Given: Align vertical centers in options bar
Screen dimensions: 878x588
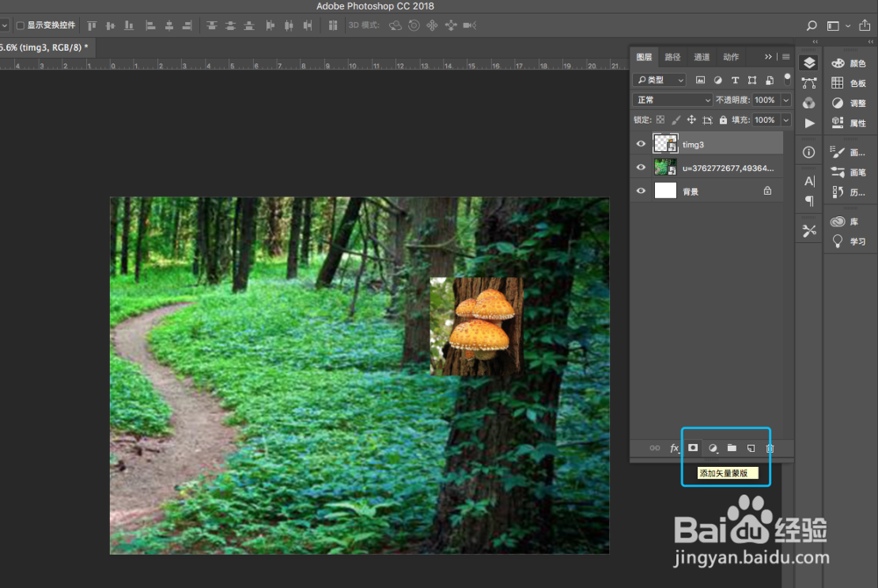Looking at the screenshot, I should coord(111,25).
